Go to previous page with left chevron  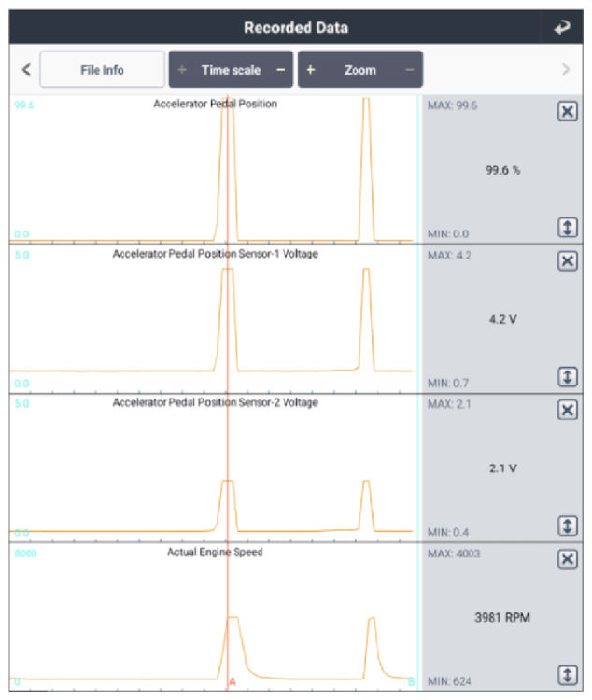(x=26, y=70)
